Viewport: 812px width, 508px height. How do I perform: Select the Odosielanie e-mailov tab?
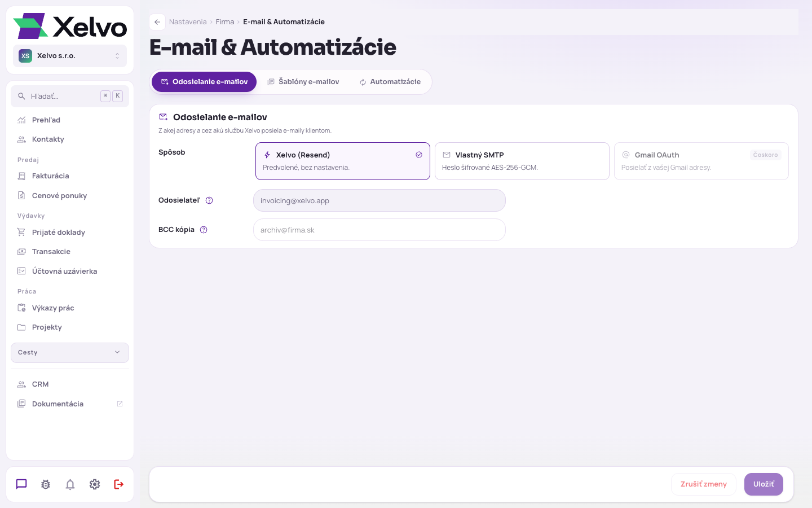[x=204, y=82]
